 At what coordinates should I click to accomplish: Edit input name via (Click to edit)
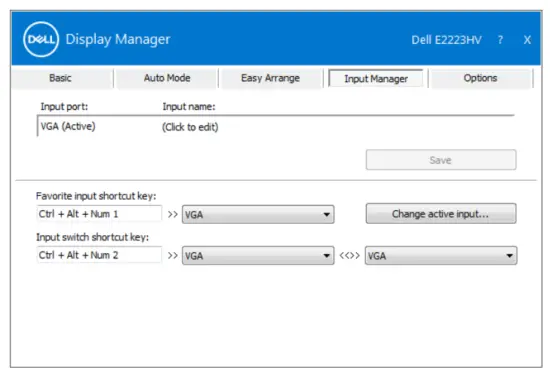(190, 127)
